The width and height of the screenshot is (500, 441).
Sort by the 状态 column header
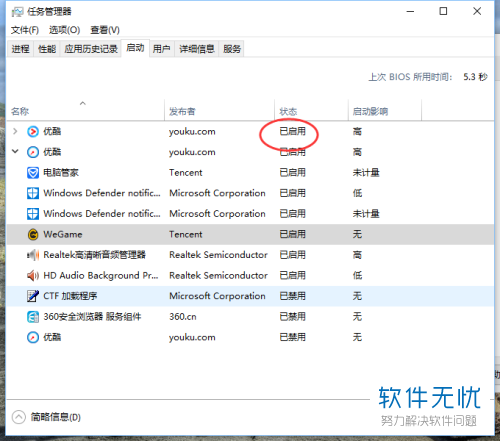312,110
